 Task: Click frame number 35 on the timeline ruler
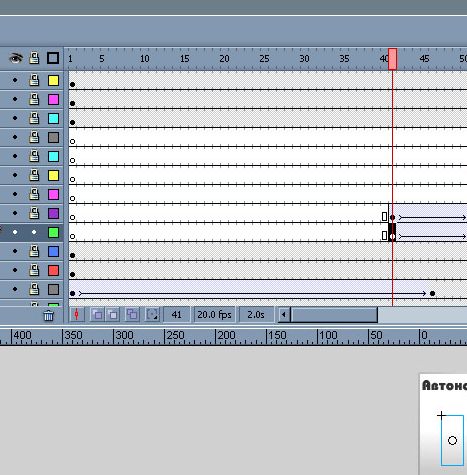click(x=344, y=59)
